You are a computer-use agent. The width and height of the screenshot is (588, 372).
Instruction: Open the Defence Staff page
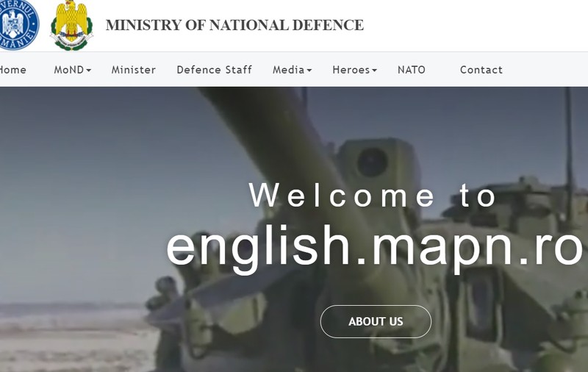[x=215, y=70]
